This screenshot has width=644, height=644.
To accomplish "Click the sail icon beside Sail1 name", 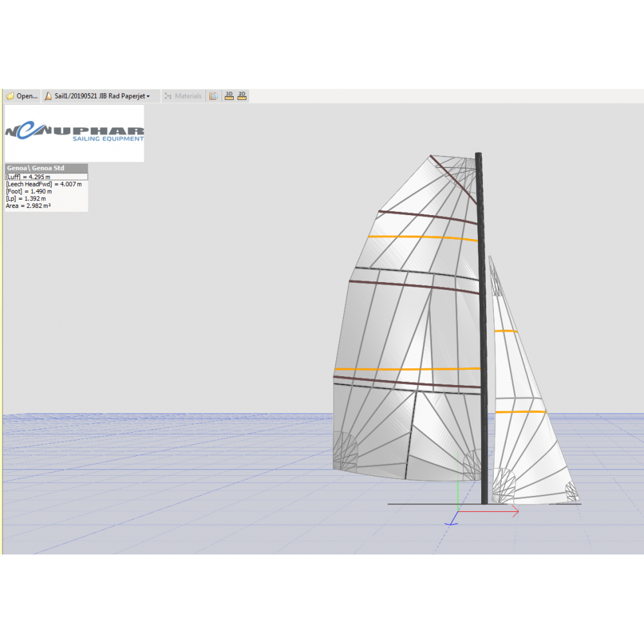I will [x=48, y=96].
